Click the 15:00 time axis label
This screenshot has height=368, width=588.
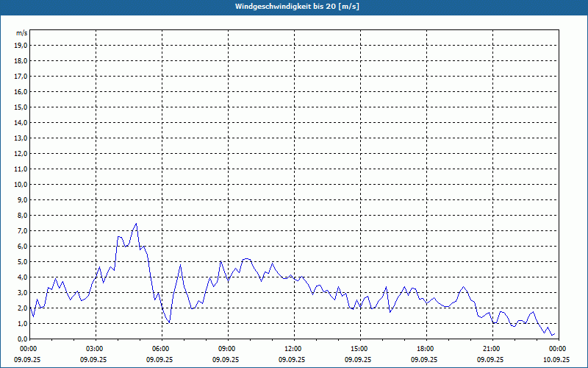click(x=359, y=348)
